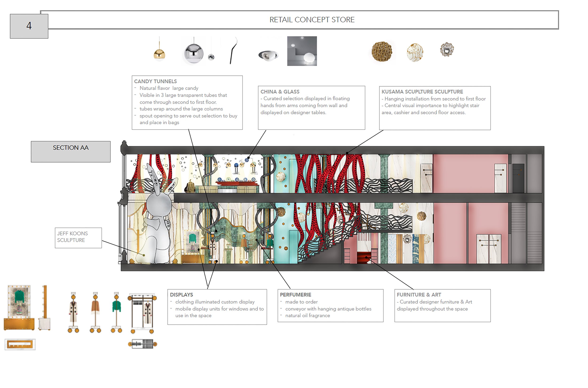Viewport: 588px width, 388px height.
Task: Click the CANDY TUNNELS description box
Action: tap(187, 103)
